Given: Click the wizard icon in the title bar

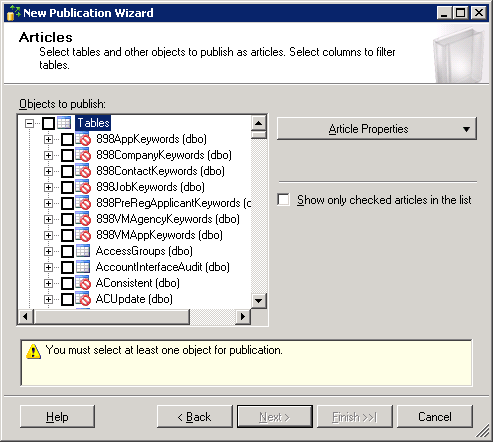Looking at the screenshot, I should tap(13, 13).
